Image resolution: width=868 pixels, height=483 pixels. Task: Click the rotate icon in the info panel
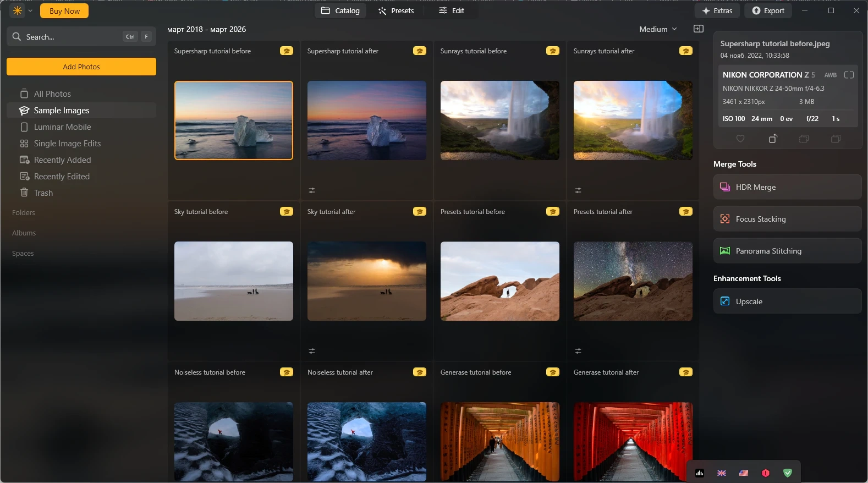coord(773,139)
